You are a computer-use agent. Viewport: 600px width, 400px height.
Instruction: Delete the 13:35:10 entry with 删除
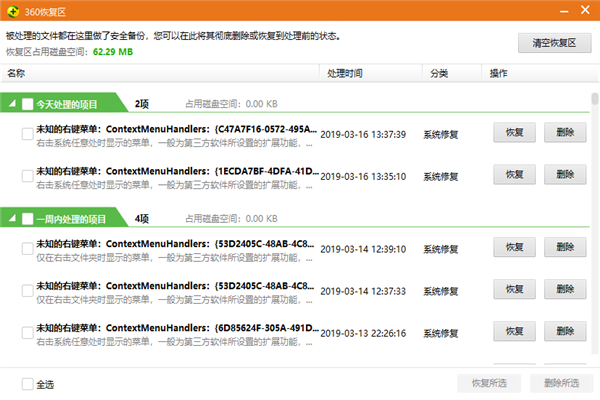point(565,175)
